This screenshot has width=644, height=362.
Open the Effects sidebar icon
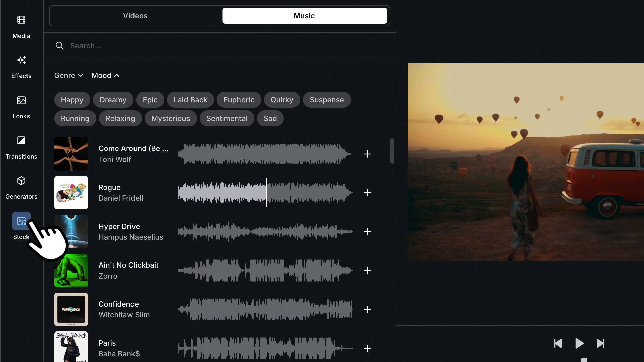(21, 60)
